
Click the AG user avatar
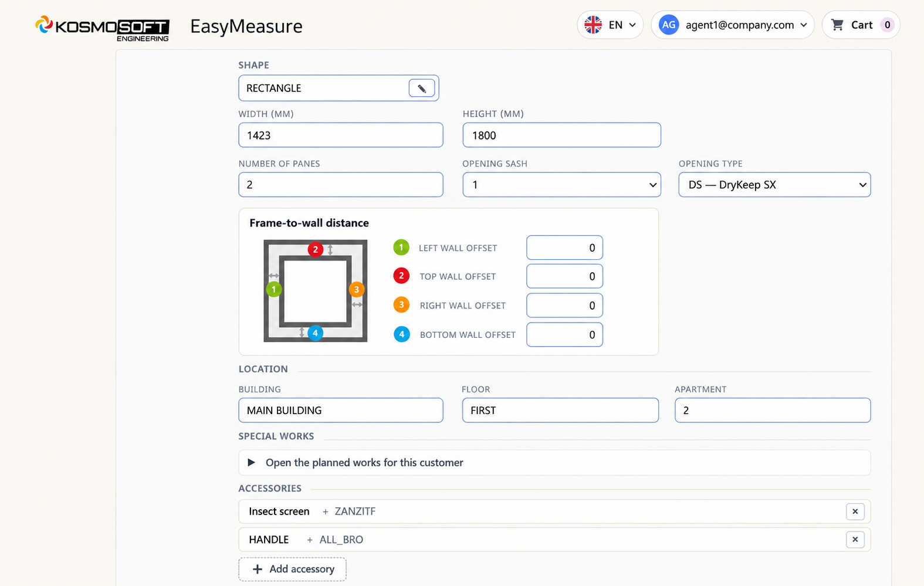(x=669, y=25)
